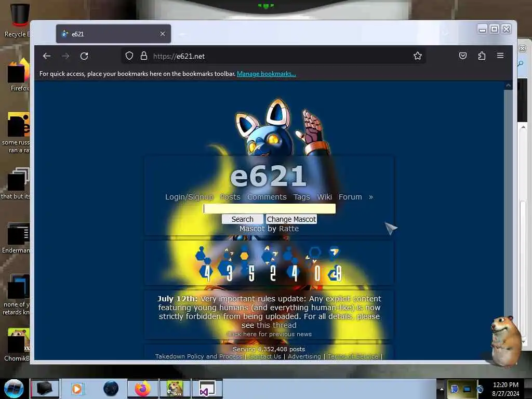Click the hamster Box taskbar icon
Image resolution: width=532 pixels, height=399 pixels.
(x=175, y=389)
